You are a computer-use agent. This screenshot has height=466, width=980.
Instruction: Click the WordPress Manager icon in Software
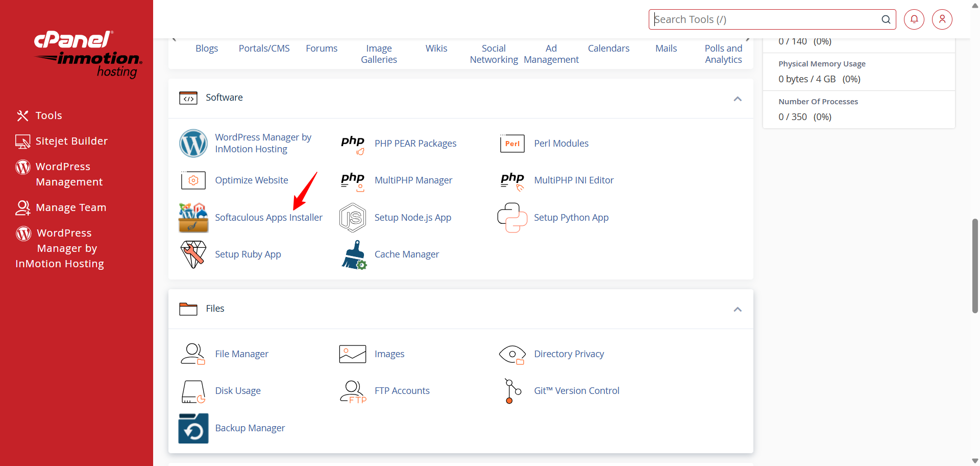[x=193, y=143]
